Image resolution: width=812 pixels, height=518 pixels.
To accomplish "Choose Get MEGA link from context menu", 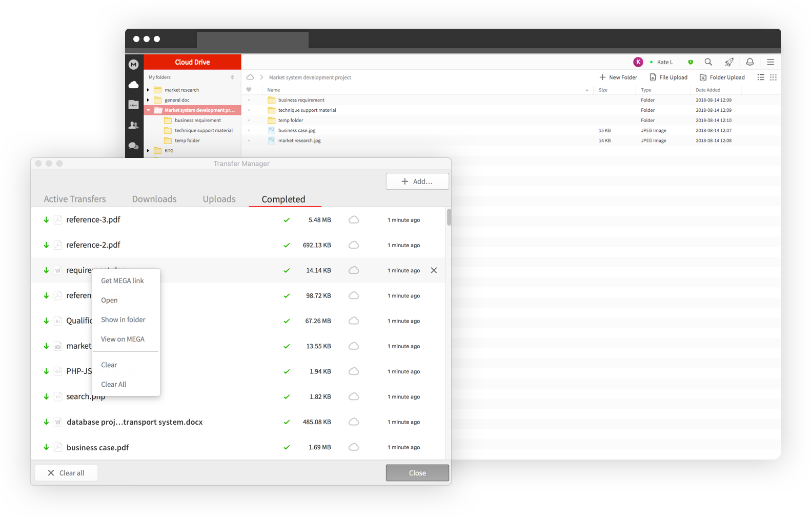I will tap(123, 281).
